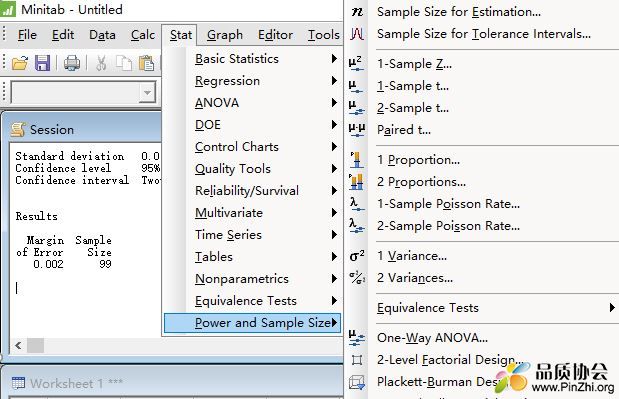Choose Time Series from the Stat menu
Screen dimensions: 619x399
tap(252, 235)
